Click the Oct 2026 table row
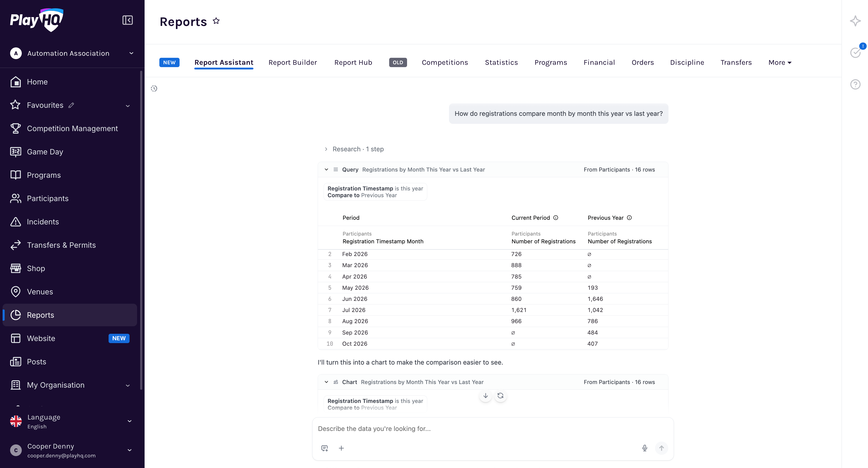 [x=493, y=344]
